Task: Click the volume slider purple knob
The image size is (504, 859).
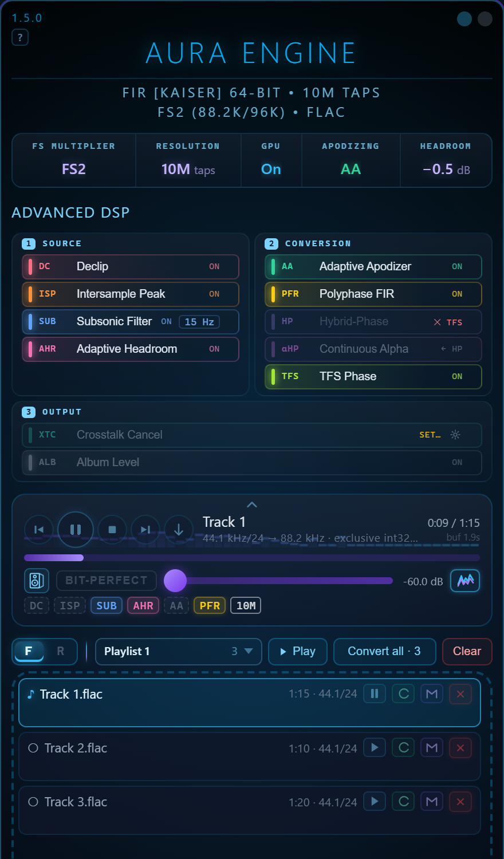Action: 175,581
